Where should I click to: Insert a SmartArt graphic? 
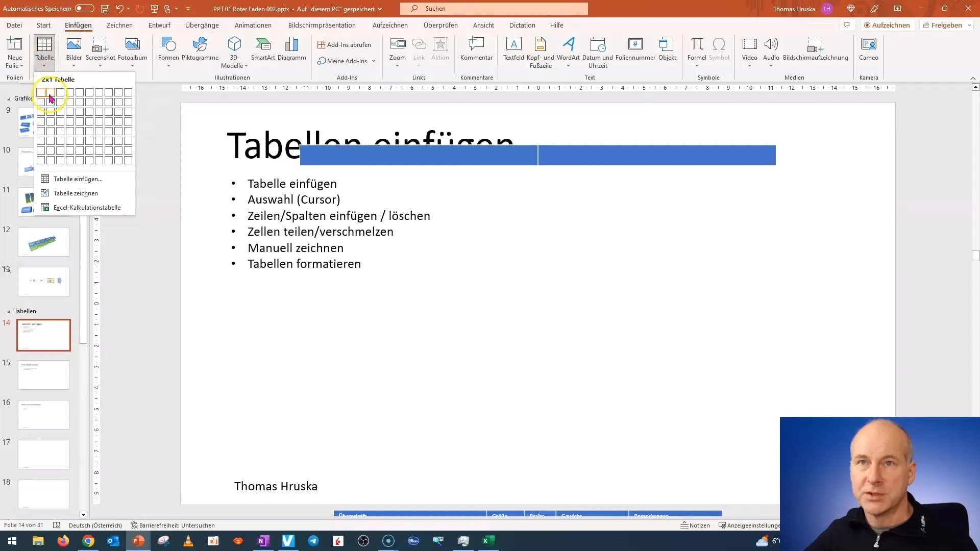click(263, 49)
